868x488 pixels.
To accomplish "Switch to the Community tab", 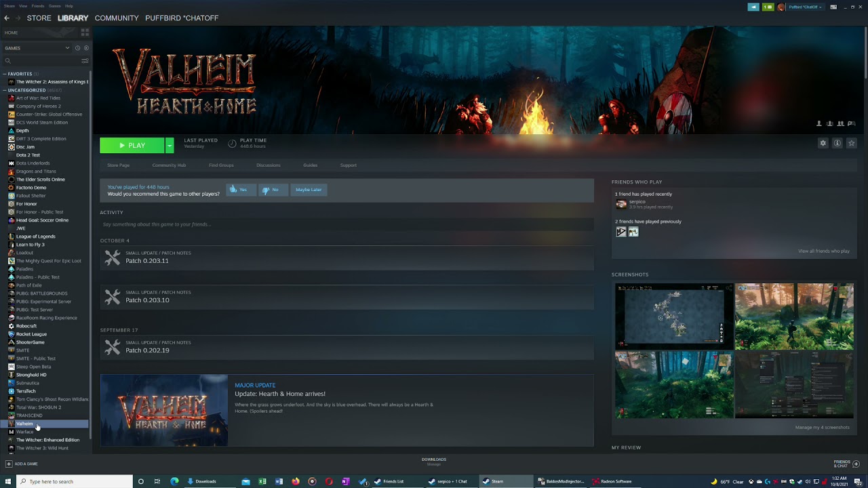I will [117, 18].
